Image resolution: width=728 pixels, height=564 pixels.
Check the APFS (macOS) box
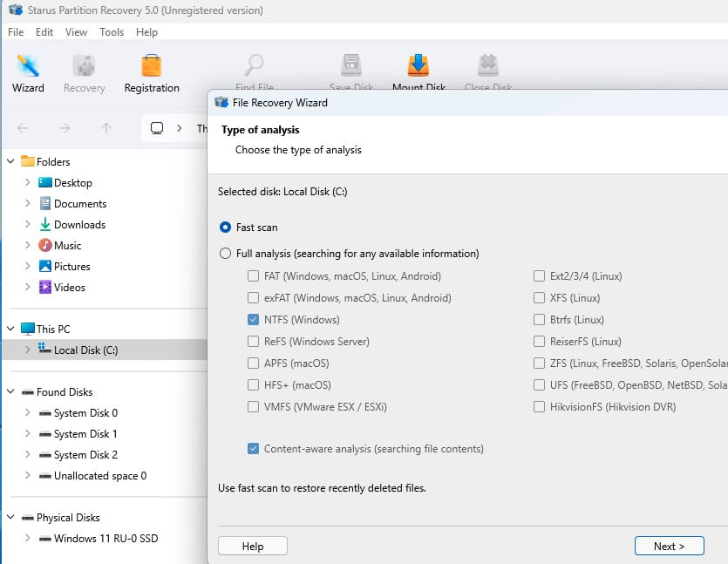pos(253,363)
